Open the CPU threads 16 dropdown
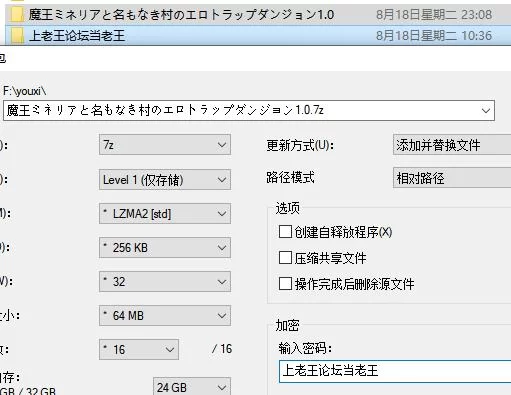The width and height of the screenshot is (511, 395). pos(139,349)
